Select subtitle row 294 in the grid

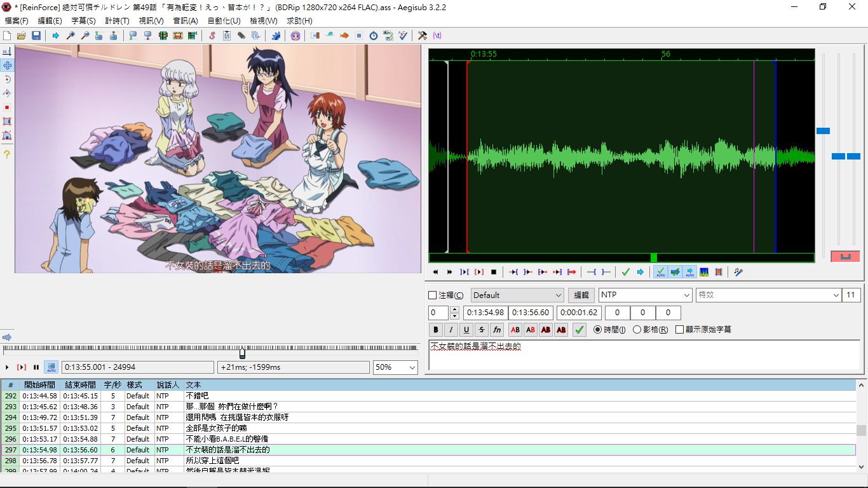pyautogui.click(x=428, y=417)
